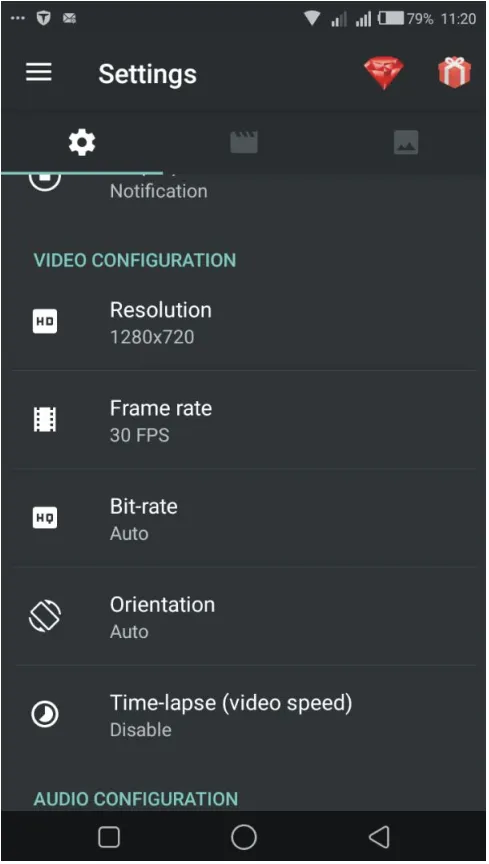Tap the recent apps square button
The image size is (489, 864).
(109, 837)
